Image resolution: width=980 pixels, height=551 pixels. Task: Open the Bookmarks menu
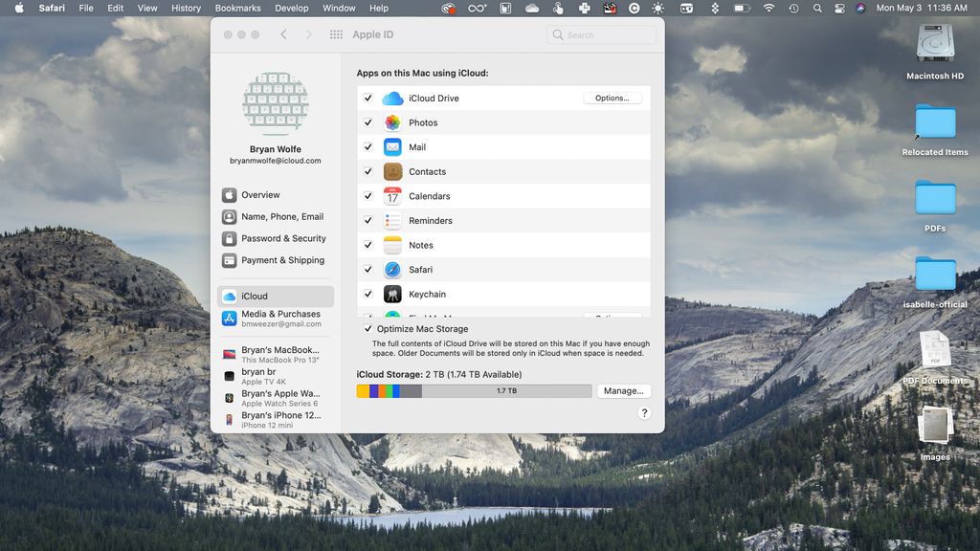click(x=237, y=8)
